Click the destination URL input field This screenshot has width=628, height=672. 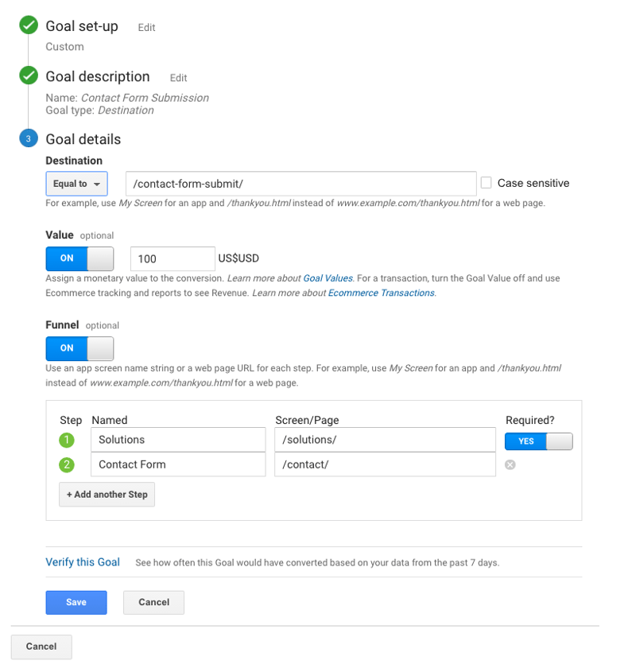click(300, 183)
